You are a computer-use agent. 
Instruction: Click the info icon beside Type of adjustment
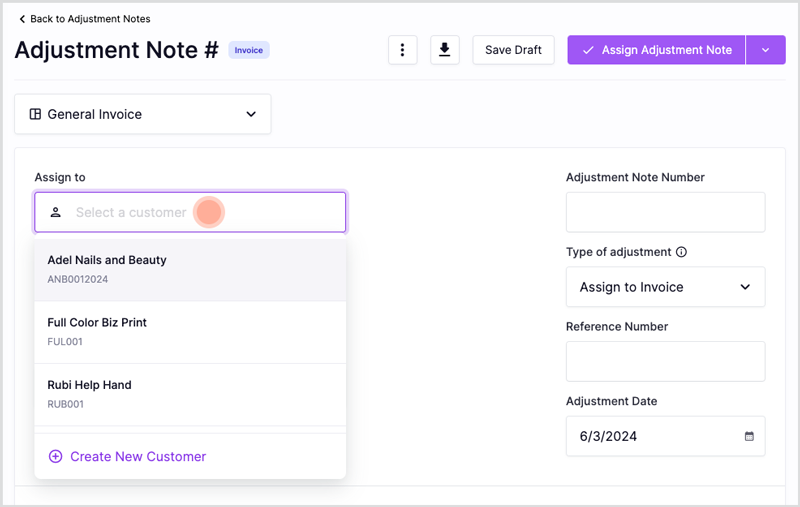681,252
